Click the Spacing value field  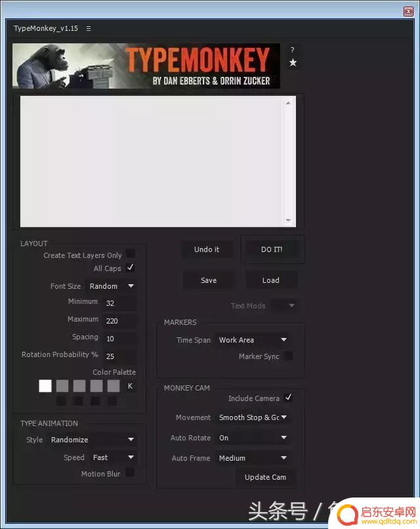(119, 339)
